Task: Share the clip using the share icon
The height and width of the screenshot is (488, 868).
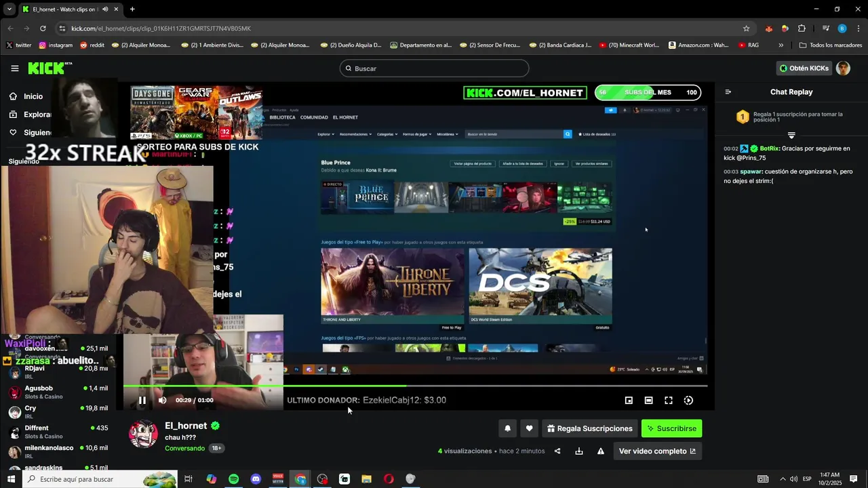Action: click(557, 451)
